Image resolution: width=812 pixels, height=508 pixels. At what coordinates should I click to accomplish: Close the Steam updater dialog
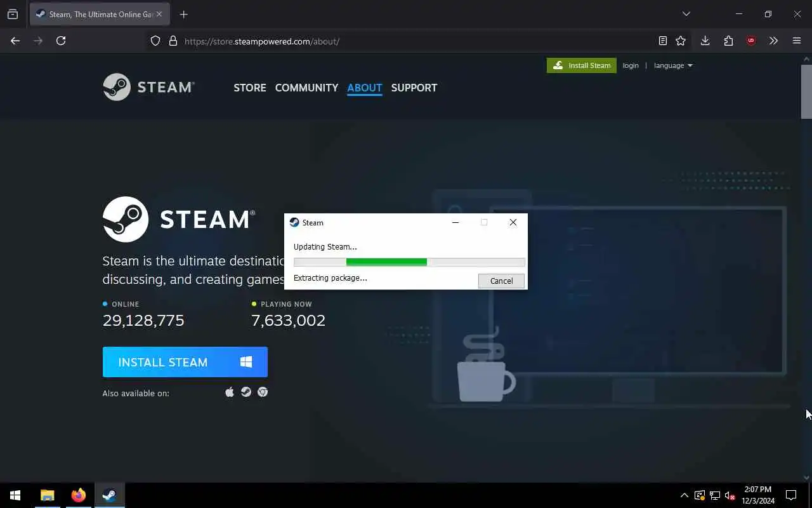[x=513, y=222]
